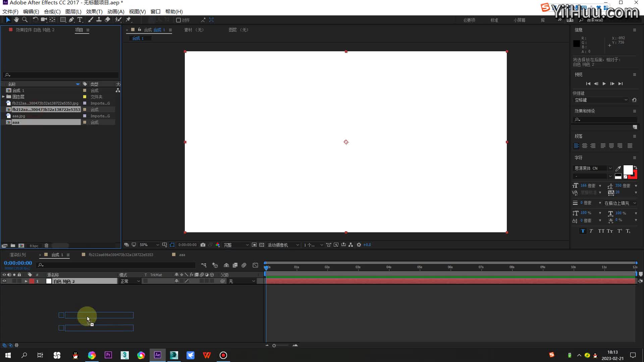Viewport: 644px width, 362px height.
Task: Open the 图层(L) menu
Action: [x=73, y=11]
